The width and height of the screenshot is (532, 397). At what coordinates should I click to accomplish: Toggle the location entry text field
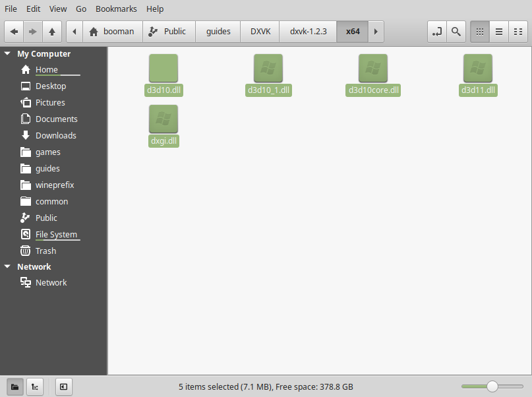tap(437, 32)
